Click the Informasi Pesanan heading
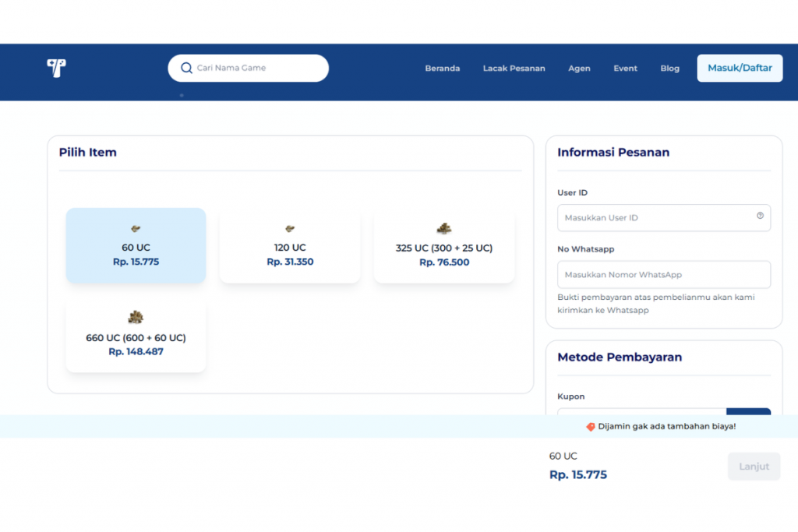Viewport: 798px width, 532px height. pos(613,152)
